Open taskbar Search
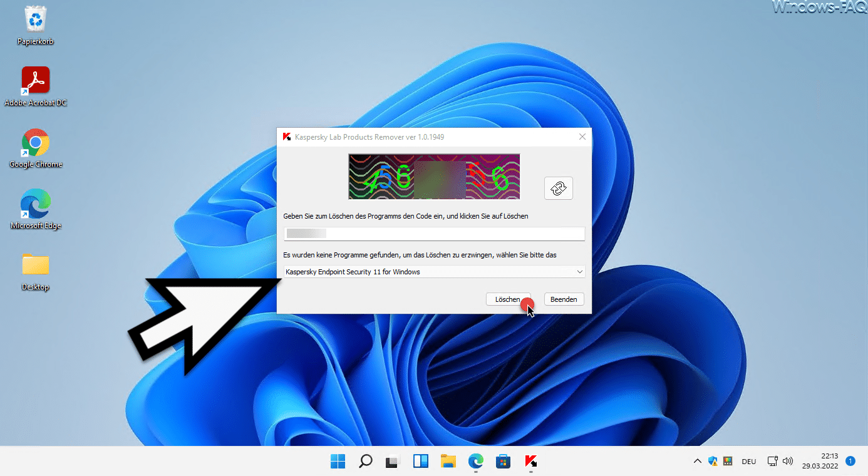 pos(366,462)
